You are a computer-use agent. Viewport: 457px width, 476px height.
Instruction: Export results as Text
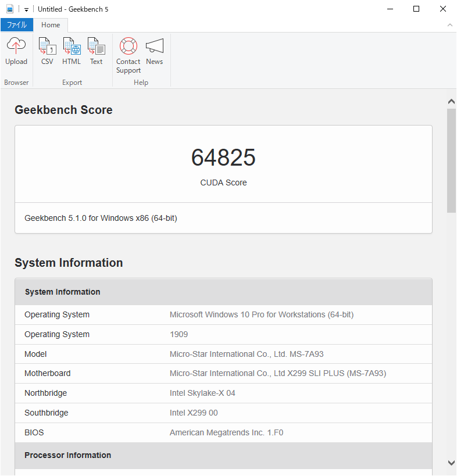97,45
